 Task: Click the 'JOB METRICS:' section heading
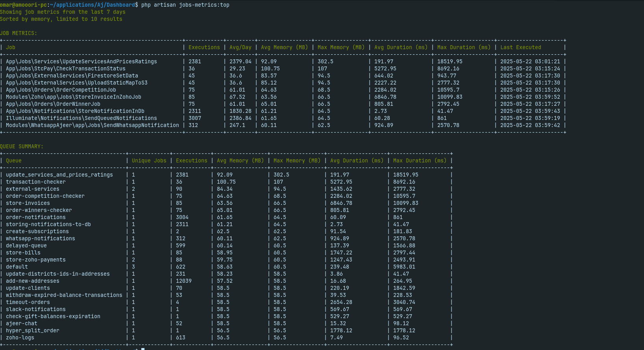coord(19,33)
